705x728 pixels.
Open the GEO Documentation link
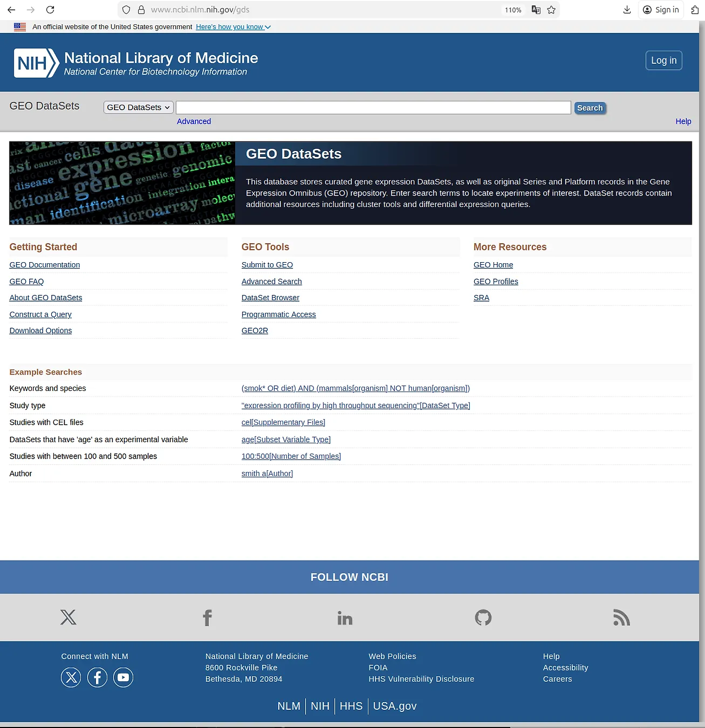pyautogui.click(x=45, y=265)
